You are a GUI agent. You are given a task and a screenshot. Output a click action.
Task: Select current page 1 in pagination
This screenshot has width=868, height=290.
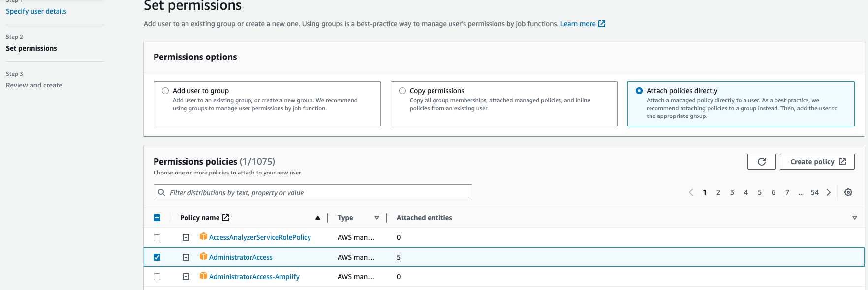[x=705, y=192]
